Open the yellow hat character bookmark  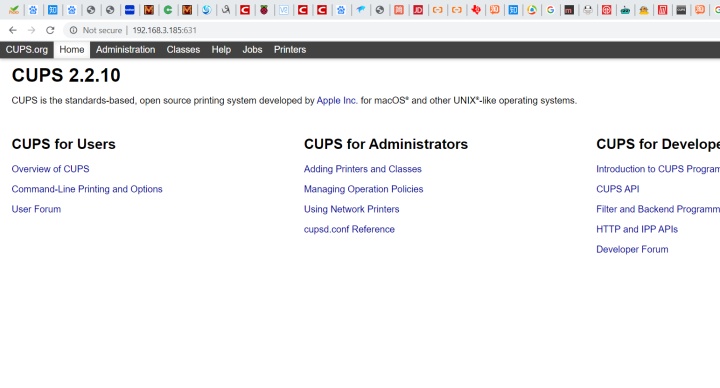(x=644, y=10)
